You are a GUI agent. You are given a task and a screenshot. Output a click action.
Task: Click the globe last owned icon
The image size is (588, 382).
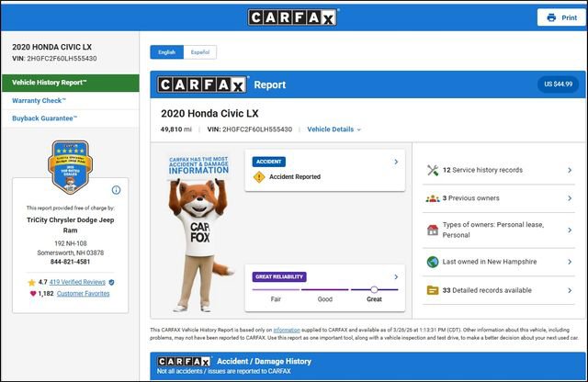pyautogui.click(x=433, y=262)
